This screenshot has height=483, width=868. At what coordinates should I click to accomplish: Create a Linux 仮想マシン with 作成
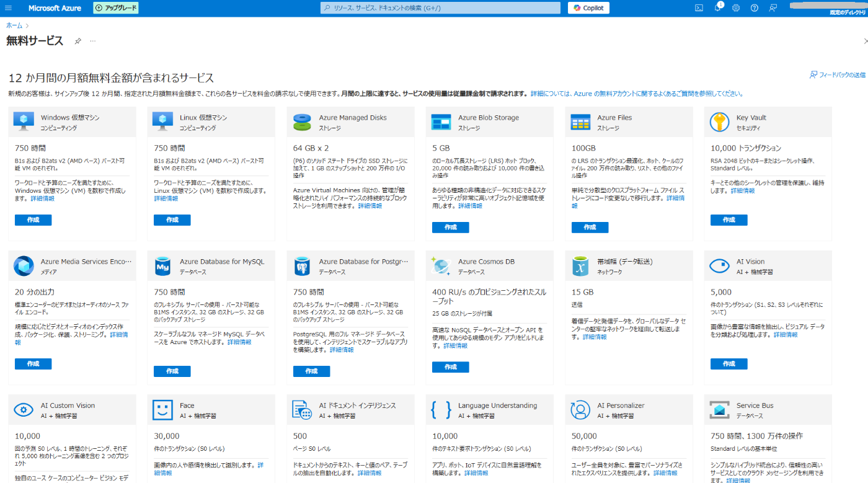[x=172, y=220]
